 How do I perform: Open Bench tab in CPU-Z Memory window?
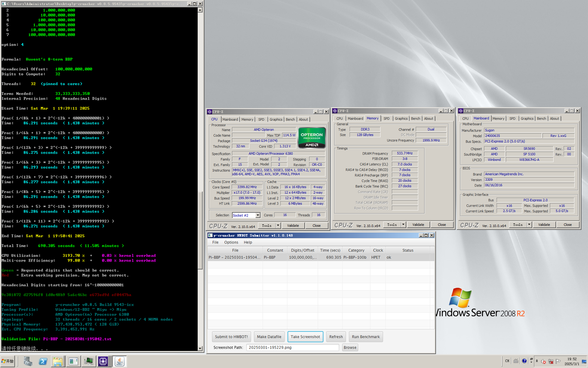[415, 119]
